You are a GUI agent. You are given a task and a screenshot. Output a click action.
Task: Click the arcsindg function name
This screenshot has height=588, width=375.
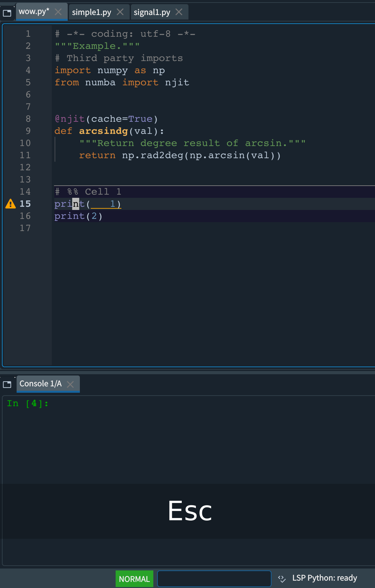pos(103,131)
